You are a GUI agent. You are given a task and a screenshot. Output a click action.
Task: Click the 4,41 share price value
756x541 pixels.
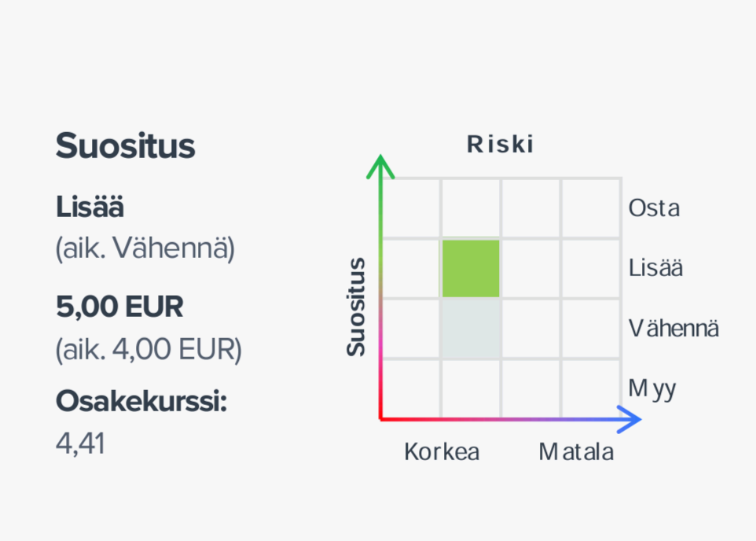[x=80, y=443]
